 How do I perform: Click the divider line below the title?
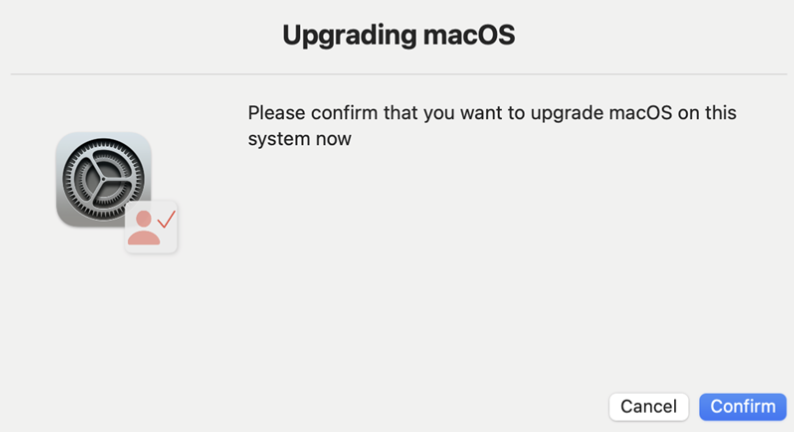pyautogui.click(x=399, y=74)
